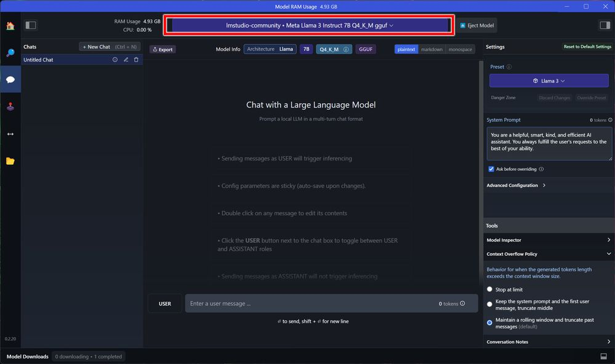
Task: Select Stop at limit option
Action: click(489, 289)
